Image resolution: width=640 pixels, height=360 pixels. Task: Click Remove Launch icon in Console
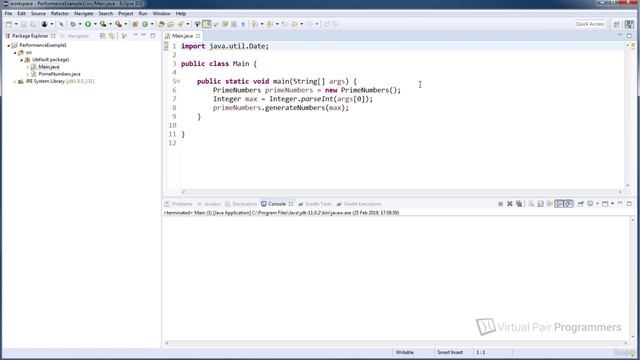(510, 204)
